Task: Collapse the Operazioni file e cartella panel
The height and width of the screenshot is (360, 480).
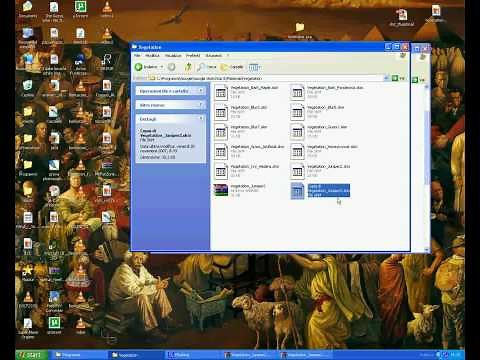Action: [x=201, y=91]
